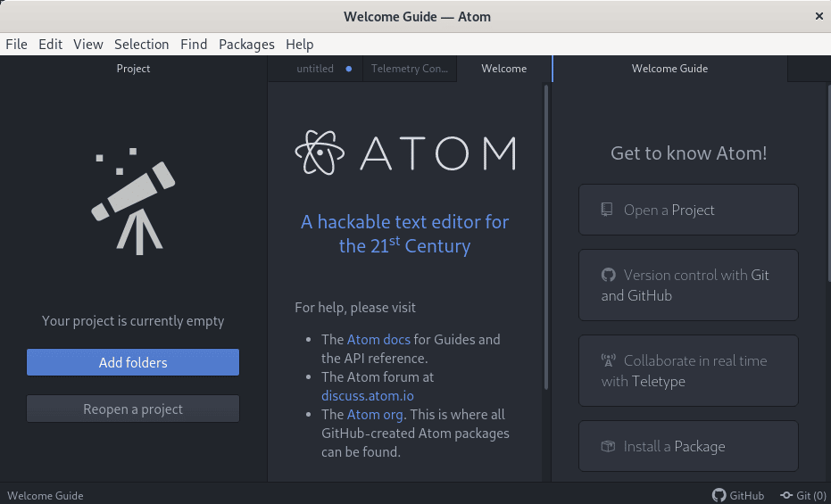This screenshot has height=504, width=831.
Task: Switch to the untitled tab
Action: 315,69
